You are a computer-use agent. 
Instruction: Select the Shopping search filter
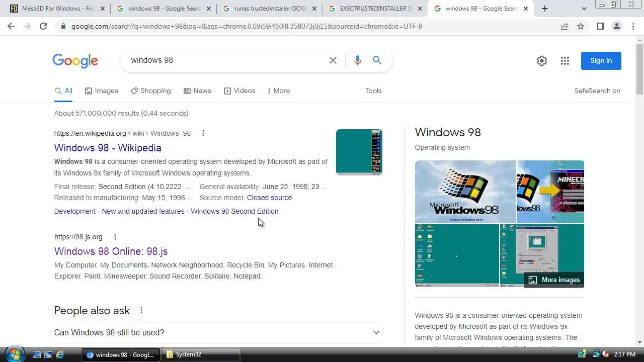(150, 91)
